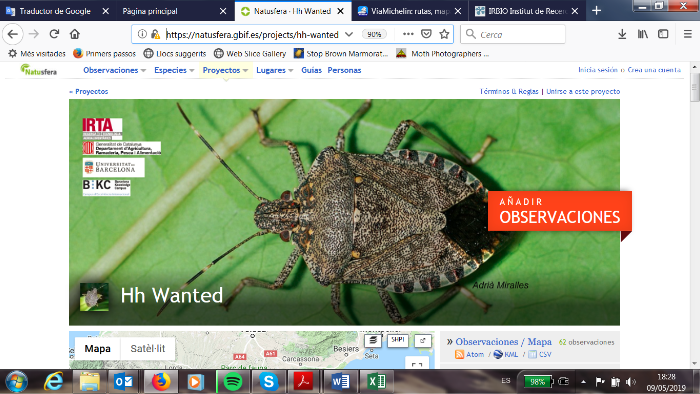
Task: Switch to Traductor de Google tab
Action: pyautogui.click(x=54, y=11)
